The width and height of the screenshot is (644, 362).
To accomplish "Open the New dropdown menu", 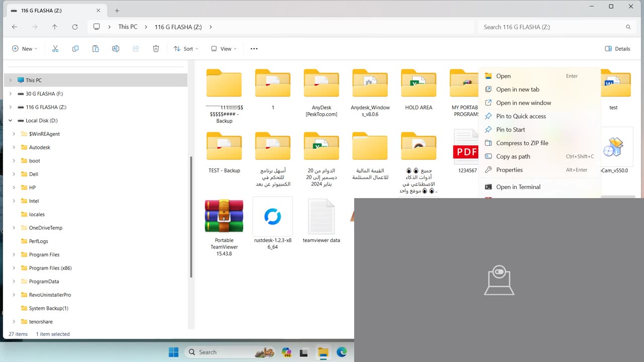I will 25,49.
